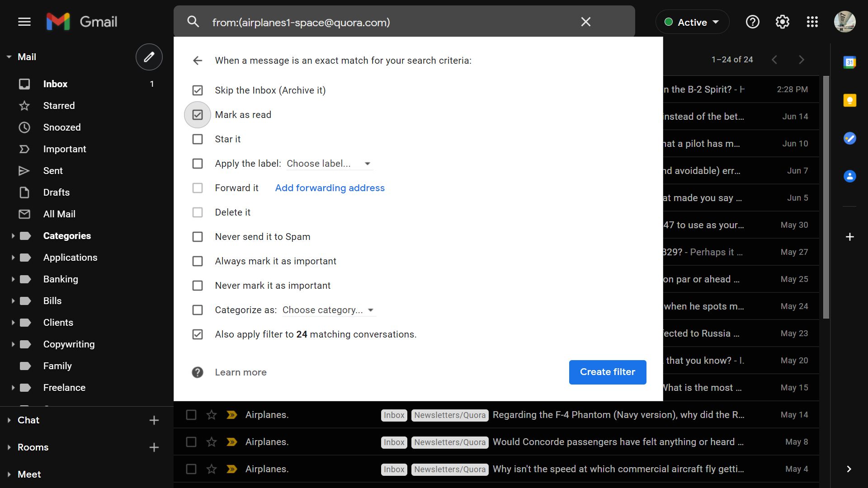Open the Choose category dropdown
Screen dimensions: 868x488
328,310
